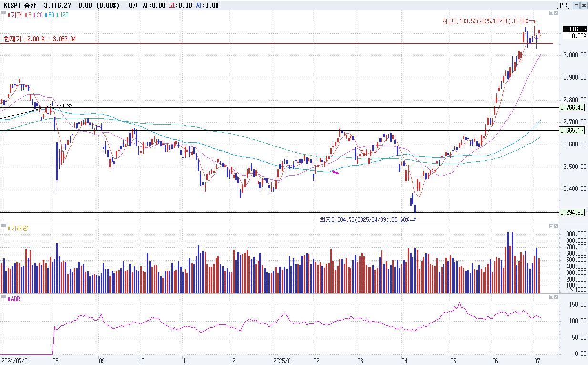This screenshot has height=365, width=588.
Task: Select the small magenta arrow marker near 02
Action: click(x=335, y=172)
